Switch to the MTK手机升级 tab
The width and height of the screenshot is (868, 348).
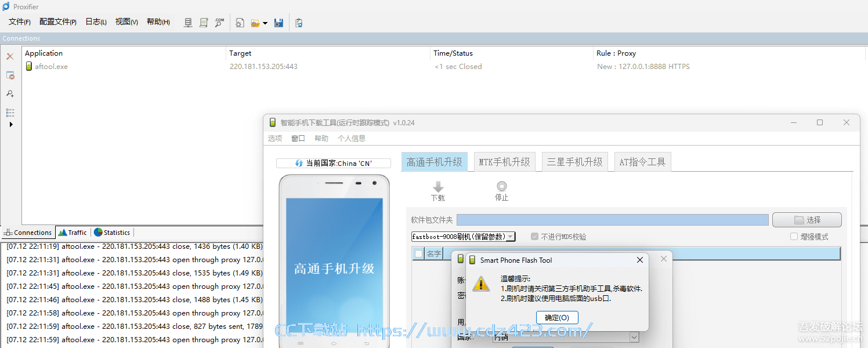coord(505,162)
